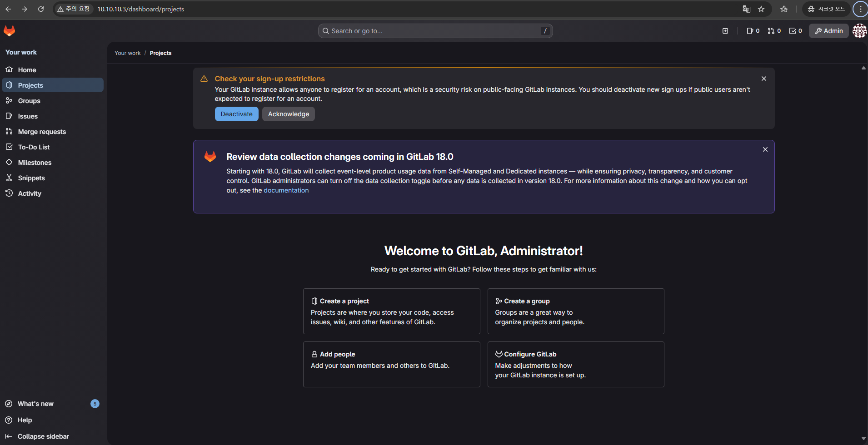Click the What's new count badge
The width and height of the screenshot is (868, 445).
95,404
